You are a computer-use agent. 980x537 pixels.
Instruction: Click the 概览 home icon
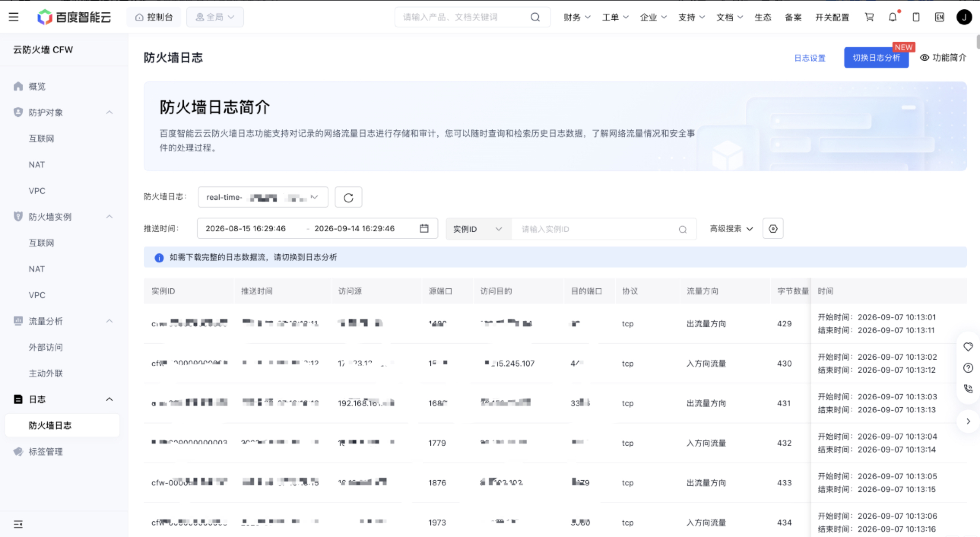point(18,86)
